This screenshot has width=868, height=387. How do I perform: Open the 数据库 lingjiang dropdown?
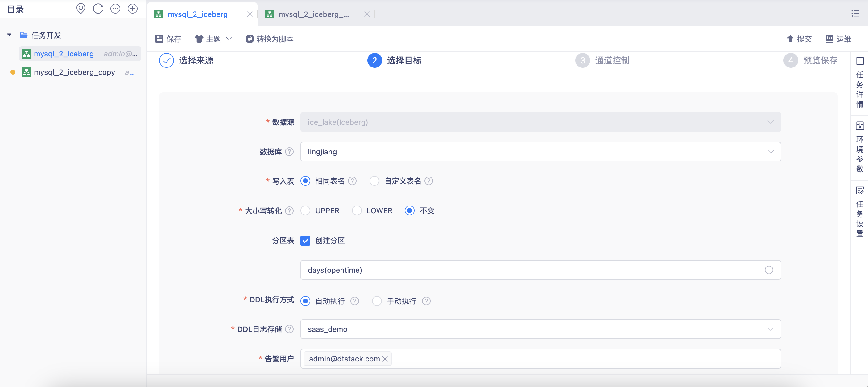[x=540, y=152]
